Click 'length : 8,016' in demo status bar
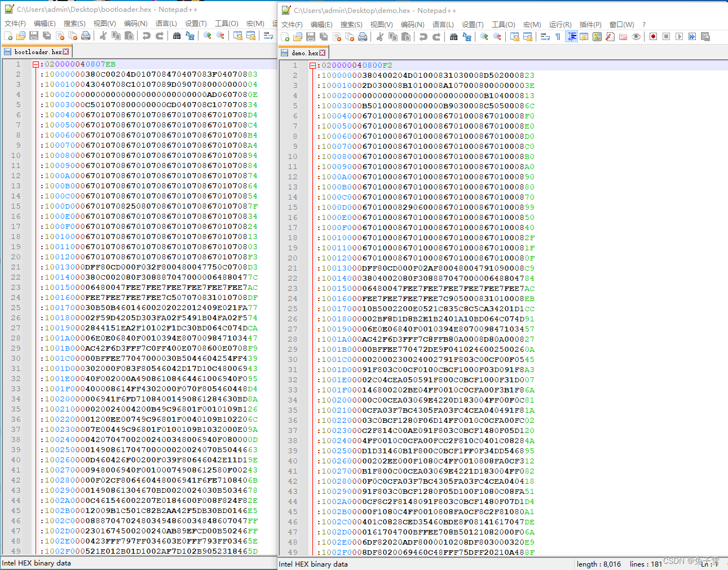Viewport: 728px width, 570px height. point(599,564)
